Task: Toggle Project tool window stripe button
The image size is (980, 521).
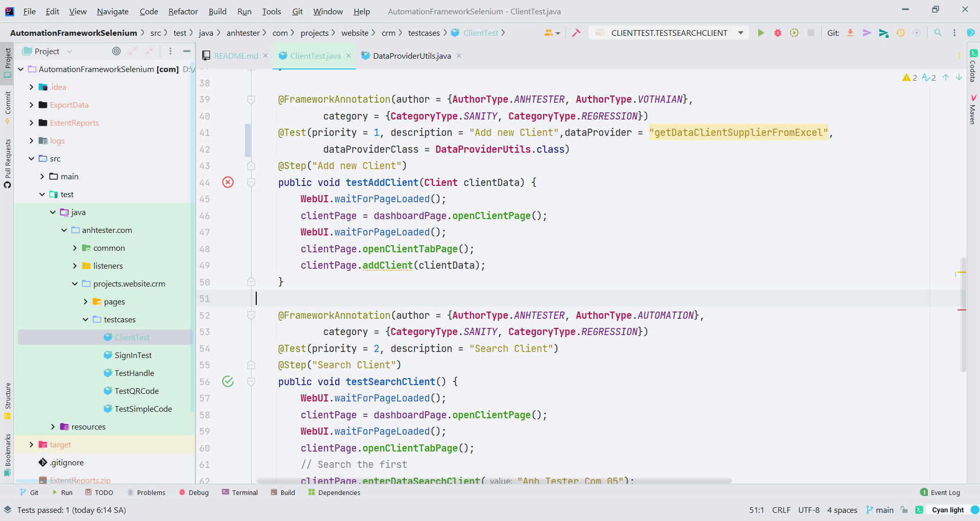Action: [x=7, y=62]
